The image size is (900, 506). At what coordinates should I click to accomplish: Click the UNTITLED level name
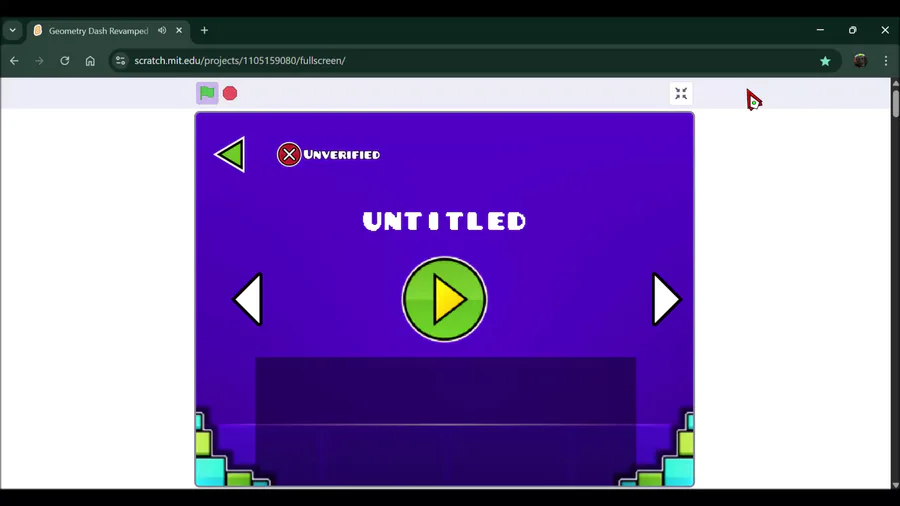pyautogui.click(x=444, y=221)
